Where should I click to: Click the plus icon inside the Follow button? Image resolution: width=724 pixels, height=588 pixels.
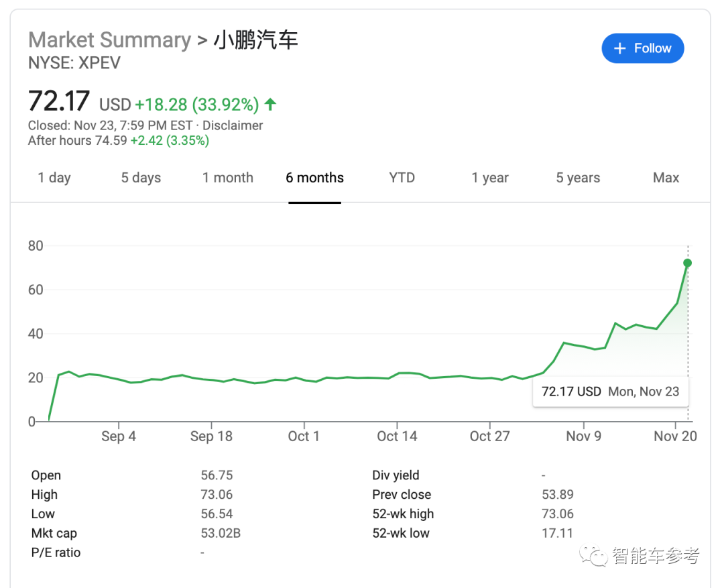[619, 48]
